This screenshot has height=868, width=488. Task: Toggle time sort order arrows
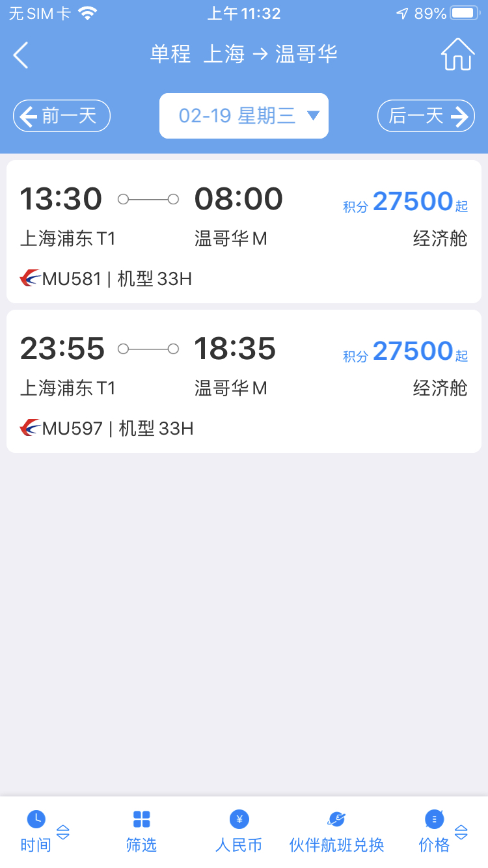click(x=63, y=832)
